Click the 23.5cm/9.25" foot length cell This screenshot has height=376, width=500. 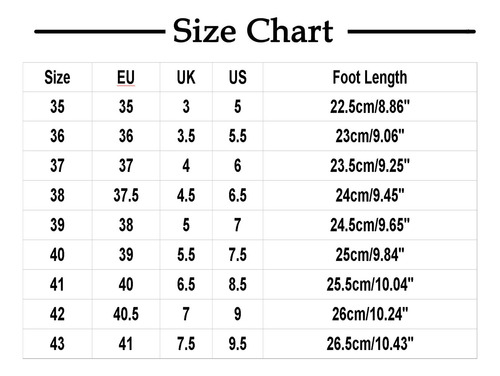point(370,166)
